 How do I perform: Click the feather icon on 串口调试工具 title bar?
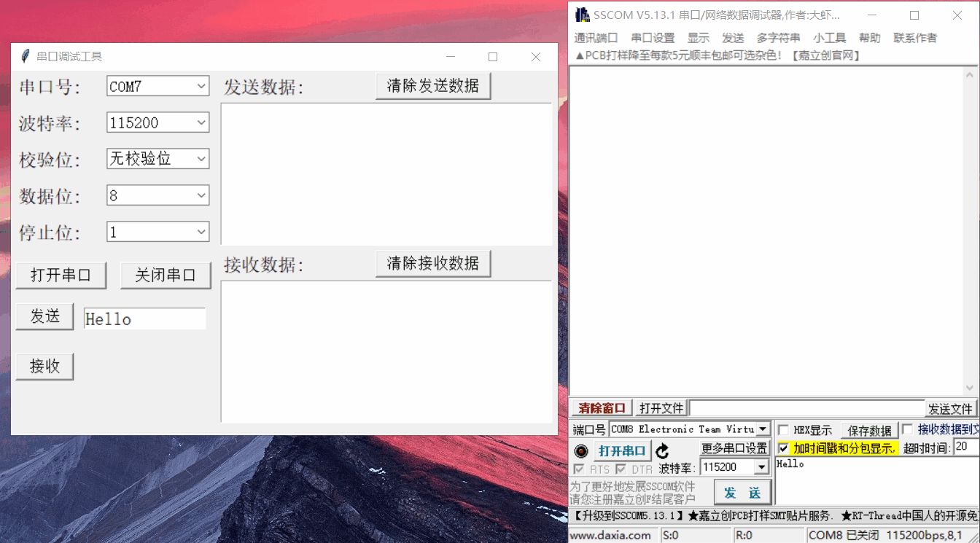26,56
